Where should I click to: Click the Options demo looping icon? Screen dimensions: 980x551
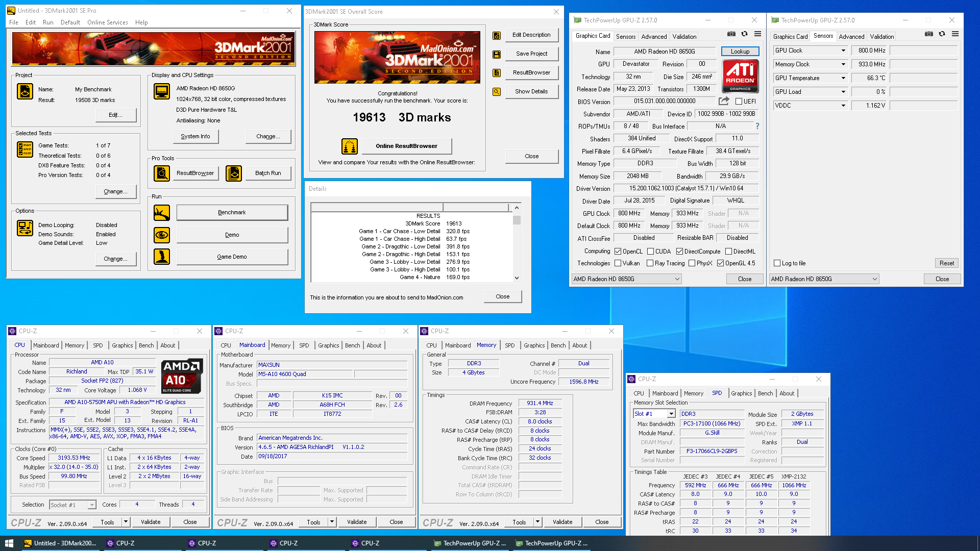coord(25,228)
